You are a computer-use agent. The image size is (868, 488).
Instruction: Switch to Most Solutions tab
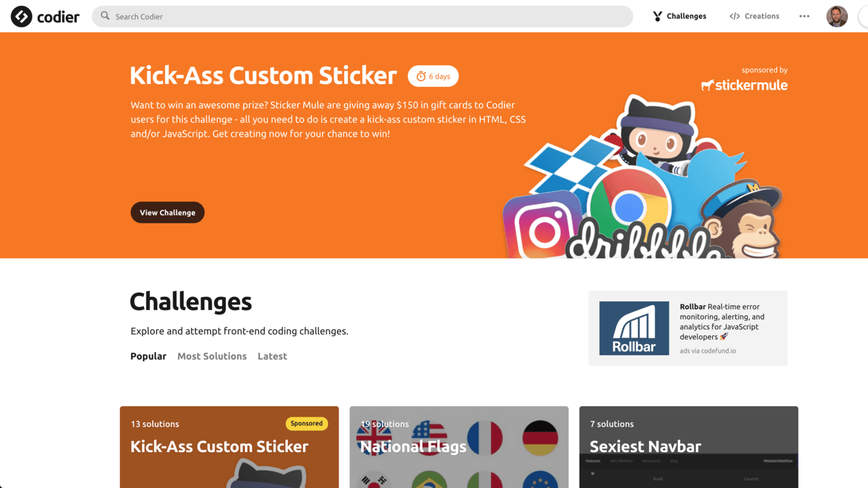coord(212,356)
